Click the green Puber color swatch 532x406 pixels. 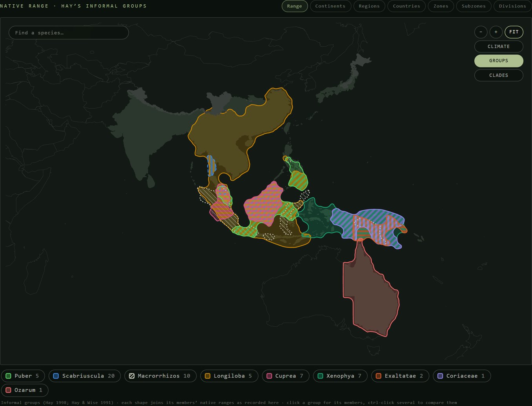[x=8, y=376]
